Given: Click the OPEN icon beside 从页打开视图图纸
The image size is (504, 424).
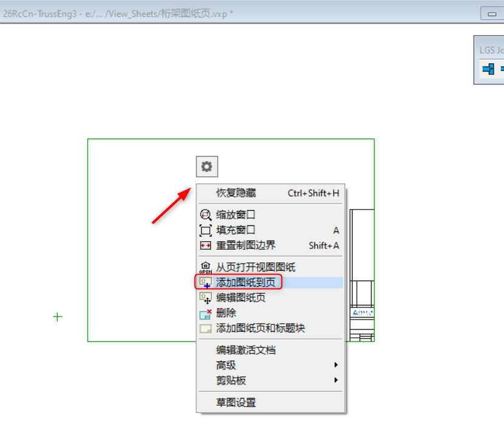Looking at the screenshot, I should (x=205, y=267).
